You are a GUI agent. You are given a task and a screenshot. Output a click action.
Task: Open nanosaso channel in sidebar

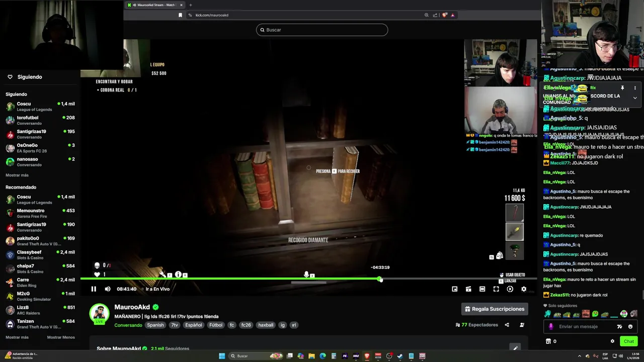(x=40, y=161)
